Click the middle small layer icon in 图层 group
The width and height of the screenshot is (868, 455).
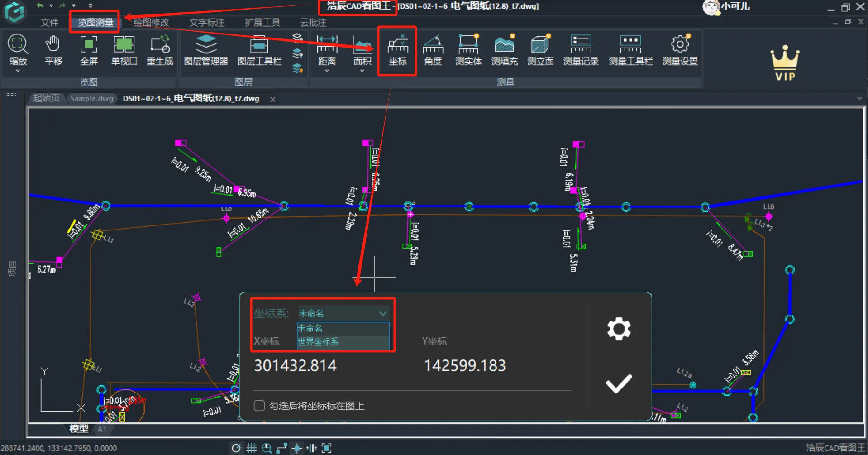tap(297, 53)
